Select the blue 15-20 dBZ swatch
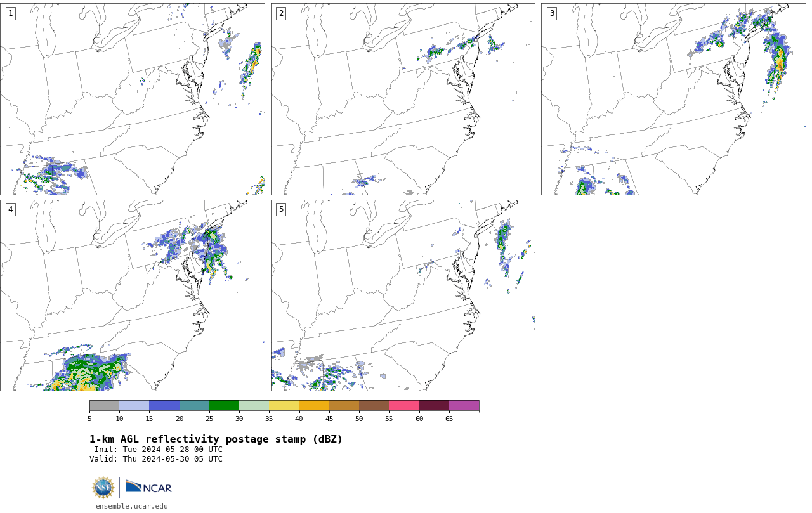 (164, 406)
